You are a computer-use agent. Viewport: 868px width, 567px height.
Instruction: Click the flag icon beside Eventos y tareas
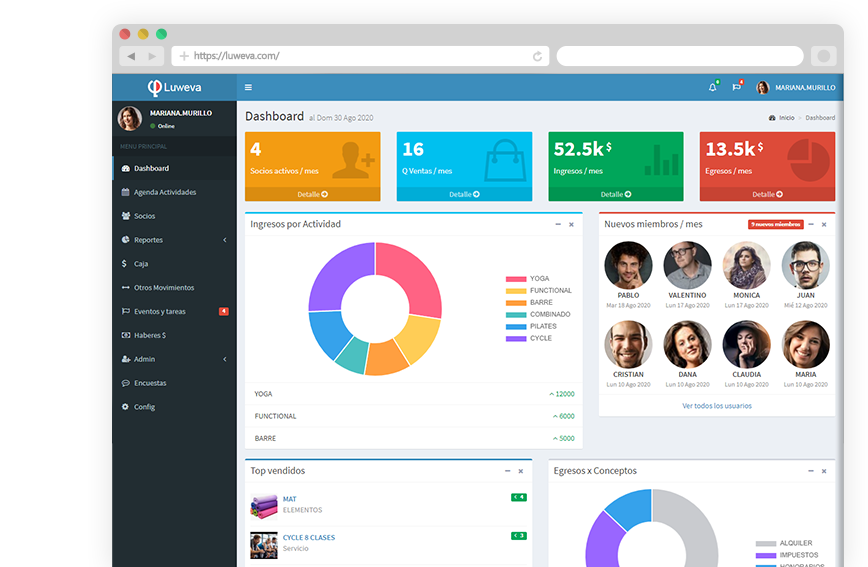126,311
